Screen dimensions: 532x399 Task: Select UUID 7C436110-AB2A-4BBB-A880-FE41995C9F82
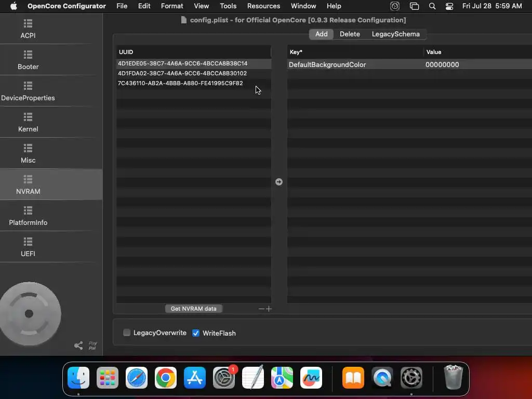194,83
